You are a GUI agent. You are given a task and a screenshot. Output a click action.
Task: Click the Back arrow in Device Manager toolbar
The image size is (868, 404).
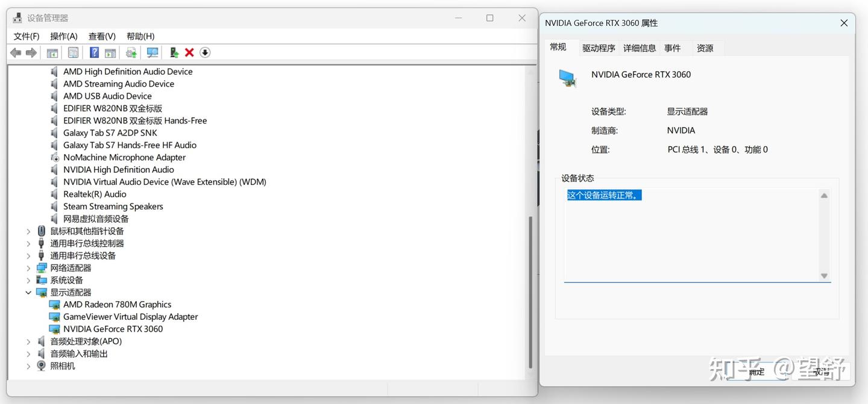(x=16, y=53)
